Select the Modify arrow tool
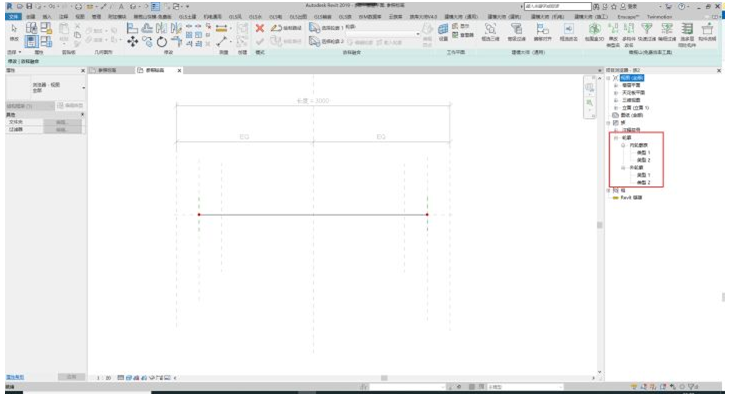This screenshot has width=736, height=399. coord(14,29)
